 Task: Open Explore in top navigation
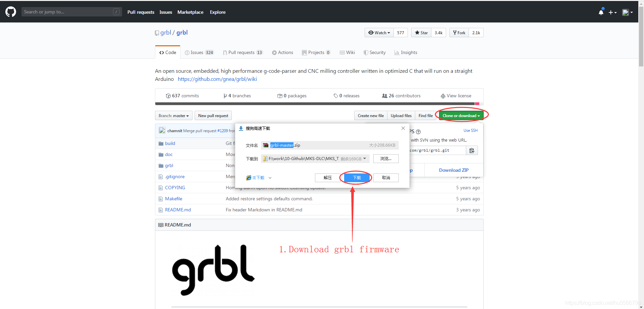pos(218,12)
